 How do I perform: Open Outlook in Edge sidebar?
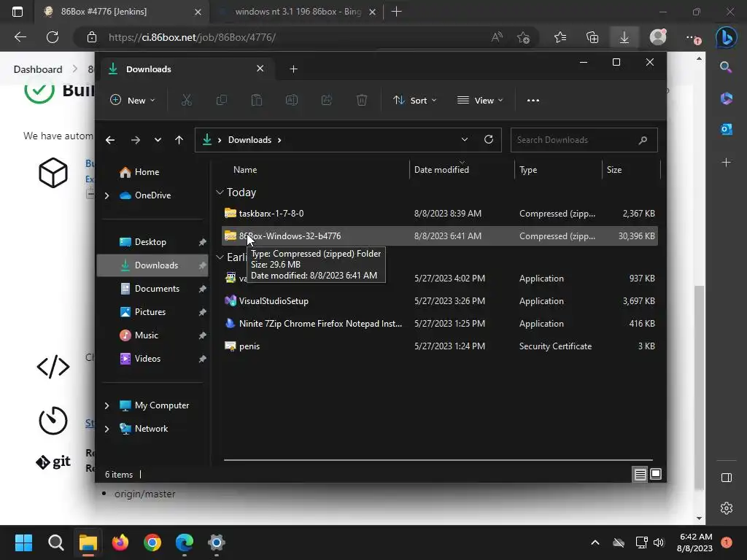pos(726,129)
